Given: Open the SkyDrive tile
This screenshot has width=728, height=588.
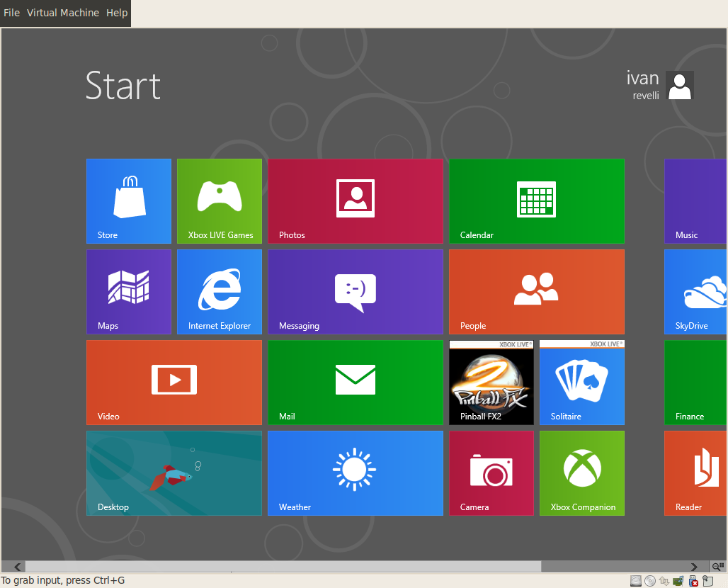Looking at the screenshot, I should (696, 292).
